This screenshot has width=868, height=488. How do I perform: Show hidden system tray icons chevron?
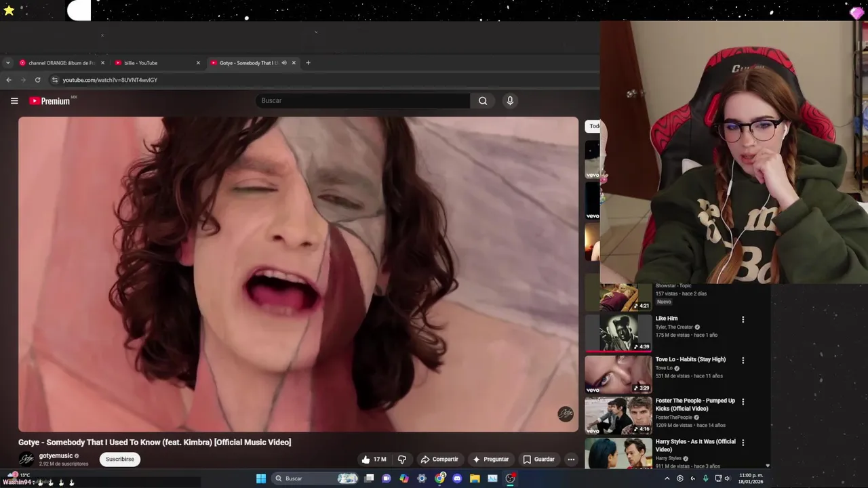(x=667, y=479)
